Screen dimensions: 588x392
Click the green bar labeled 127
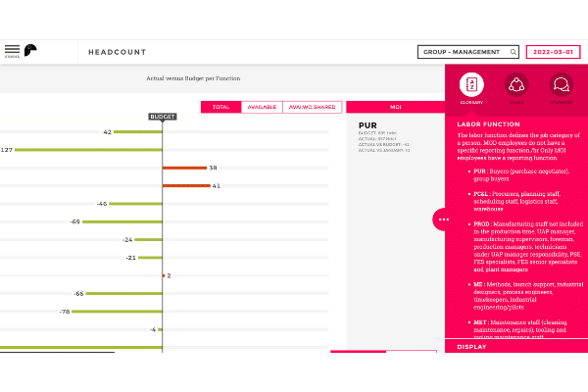pos(88,150)
